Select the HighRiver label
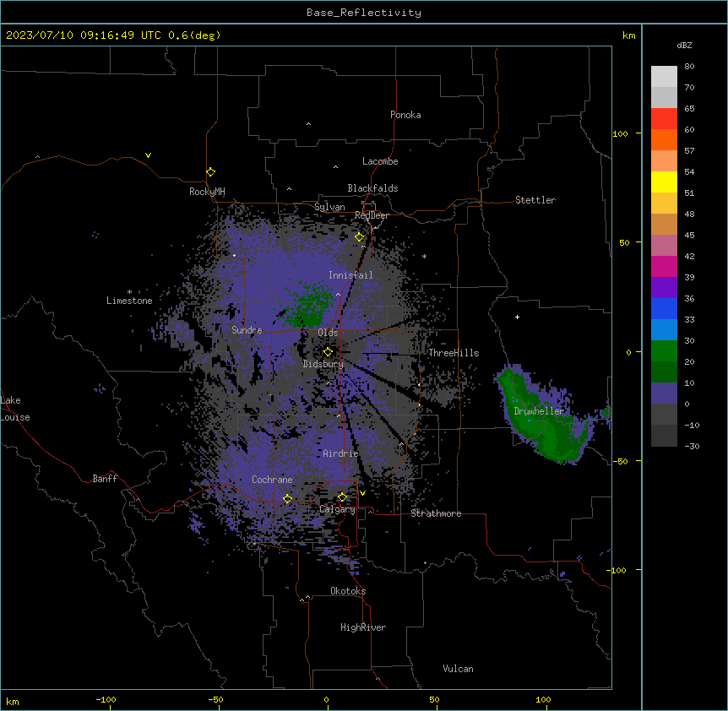 363,627
